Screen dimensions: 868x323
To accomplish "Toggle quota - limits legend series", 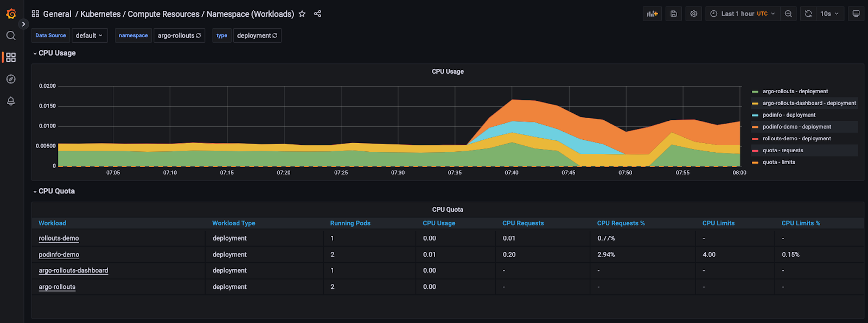I will coord(779,162).
